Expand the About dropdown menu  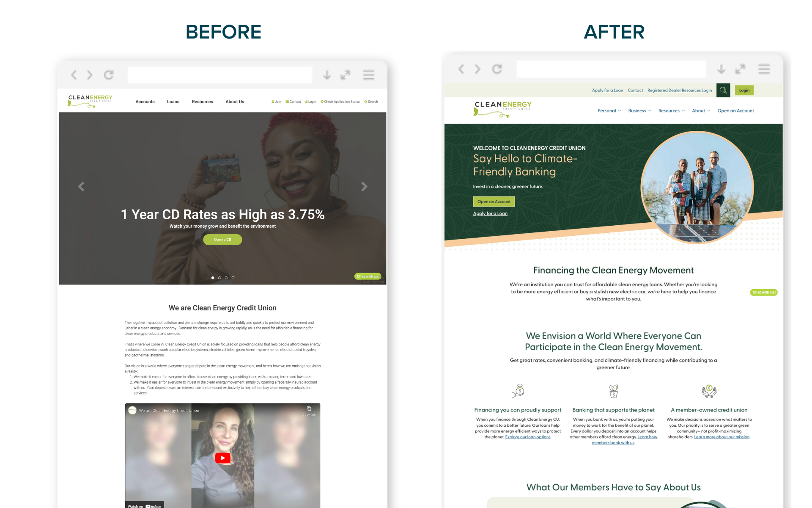tap(700, 111)
